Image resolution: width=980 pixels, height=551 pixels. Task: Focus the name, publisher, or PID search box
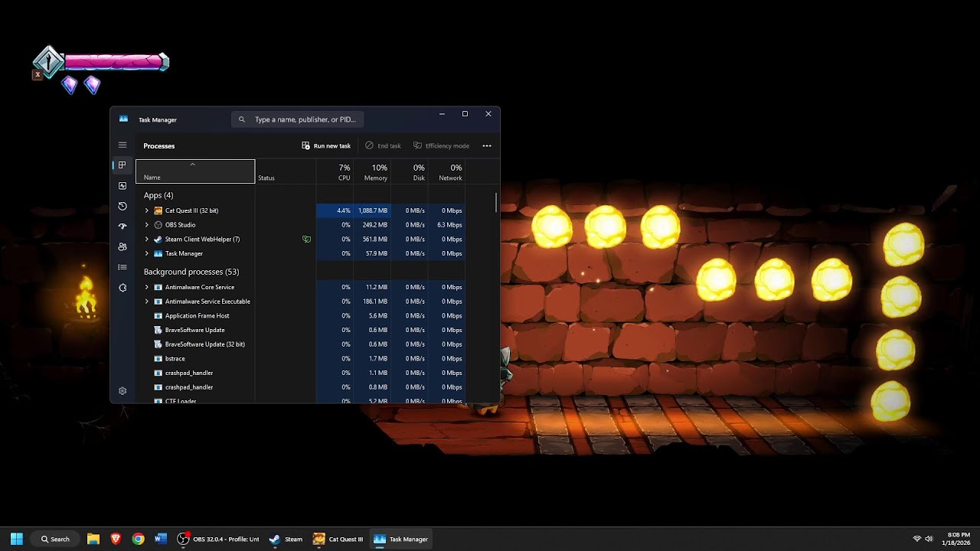tap(298, 119)
